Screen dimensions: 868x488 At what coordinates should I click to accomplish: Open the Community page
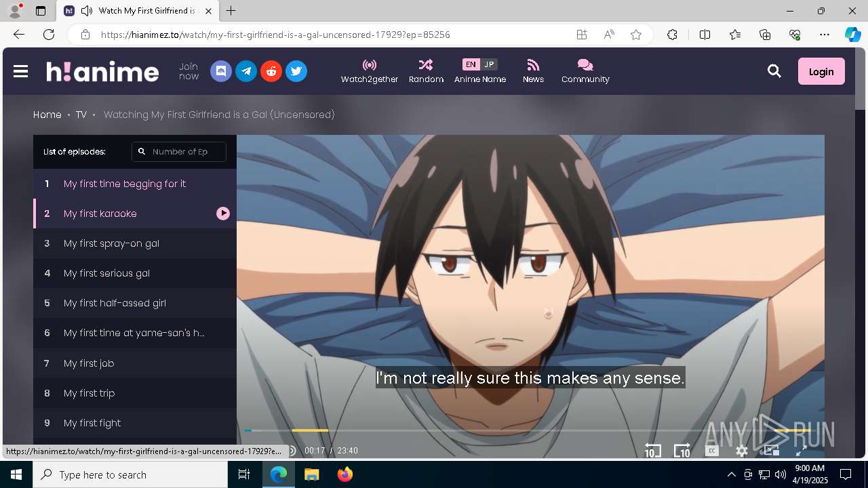pyautogui.click(x=585, y=71)
